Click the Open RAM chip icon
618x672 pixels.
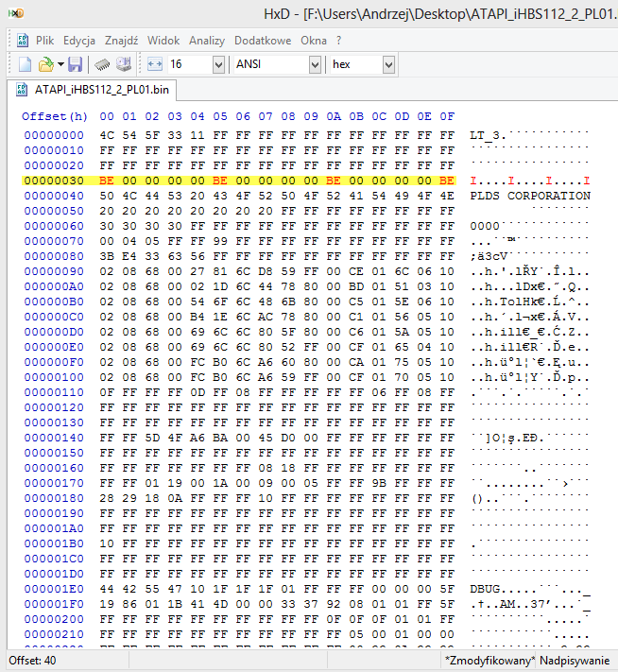click(102, 64)
